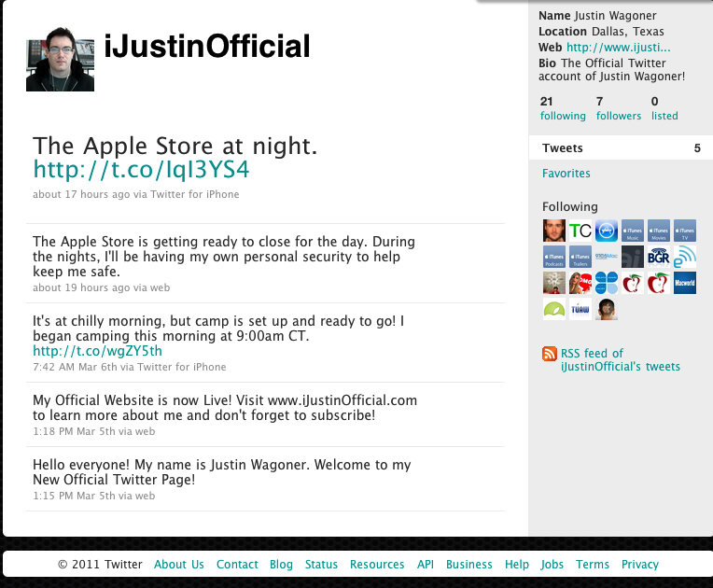Open the iTunes Trailers avatar
The image size is (713, 588).
pos(580,257)
